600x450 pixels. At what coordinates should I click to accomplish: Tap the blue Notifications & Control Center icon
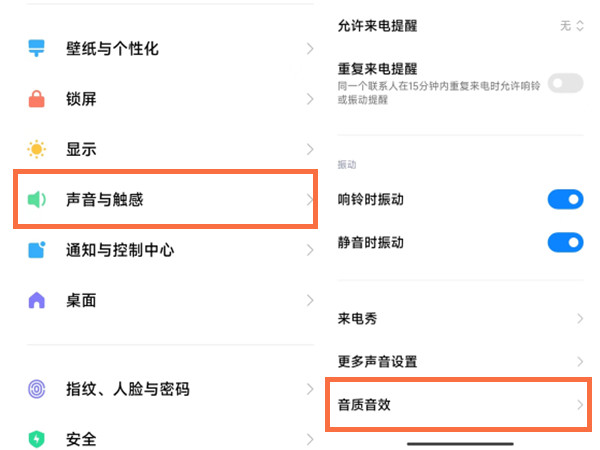pyautogui.click(x=37, y=250)
